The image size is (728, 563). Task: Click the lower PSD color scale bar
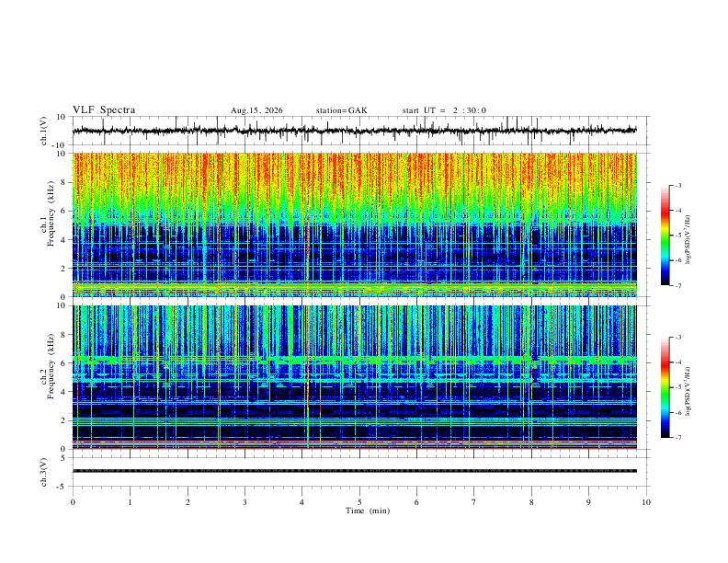pos(665,387)
